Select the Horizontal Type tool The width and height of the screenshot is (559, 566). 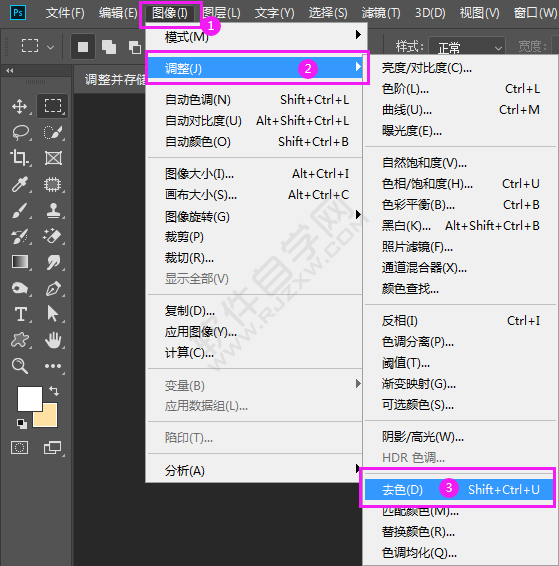(x=21, y=314)
